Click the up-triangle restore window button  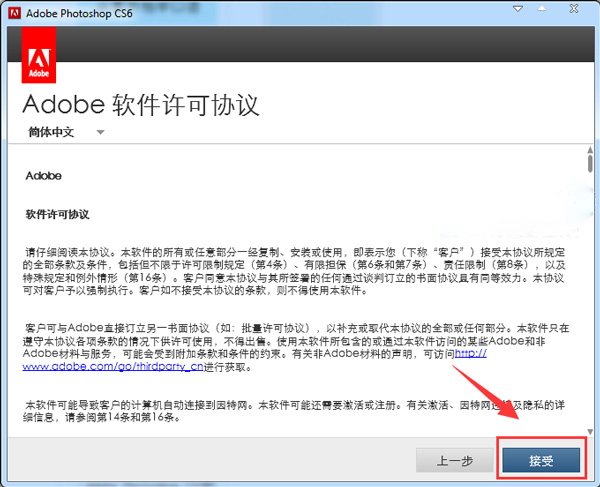(542, 8)
